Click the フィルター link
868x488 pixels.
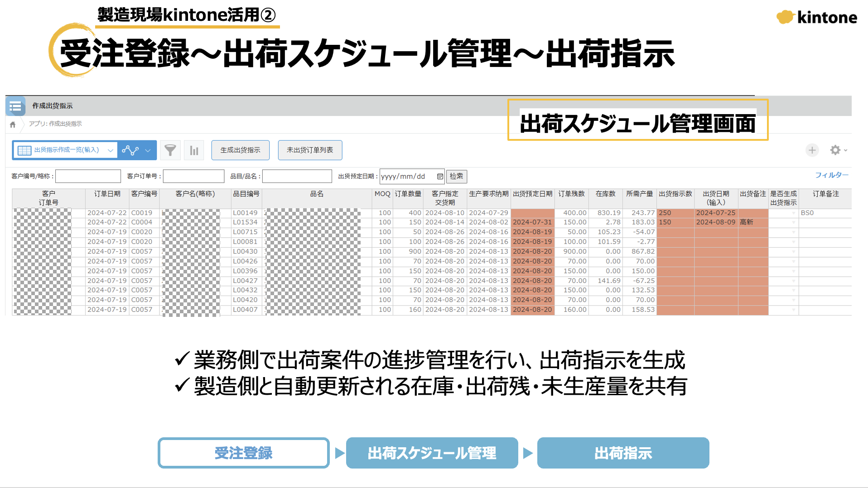point(832,175)
